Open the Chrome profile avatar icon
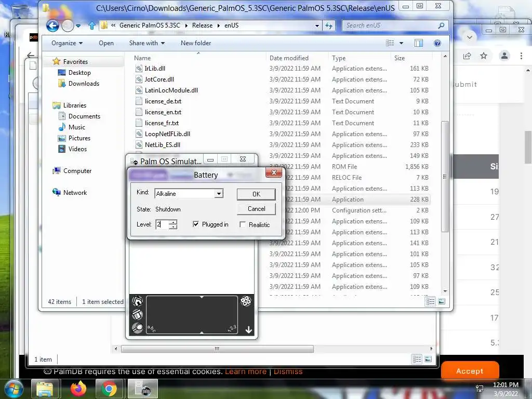 (504, 56)
